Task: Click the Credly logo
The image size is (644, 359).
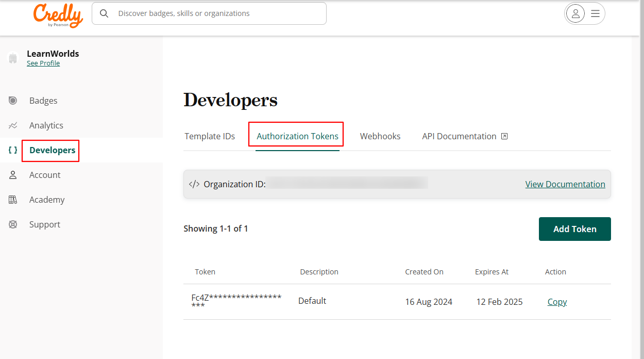Action: [x=58, y=15]
